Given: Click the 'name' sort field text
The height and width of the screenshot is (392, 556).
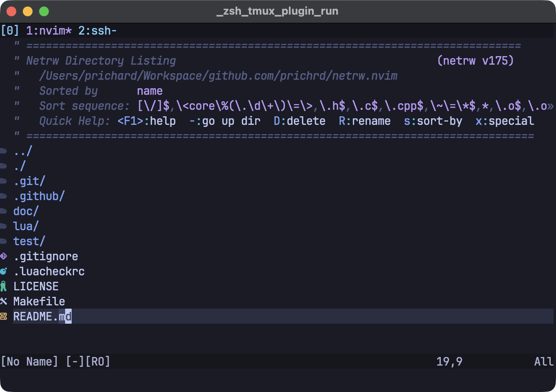Looking at the screenshot, I should click(x=149, y=91).
